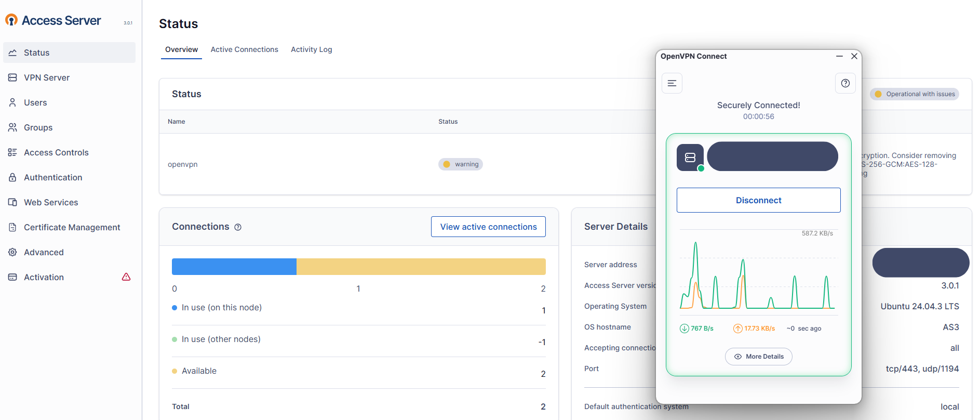The width and height of the screenshot is (980, 420).
Task: Open Certificate Management in the sidebar
Action: click(x=69, y=227)
